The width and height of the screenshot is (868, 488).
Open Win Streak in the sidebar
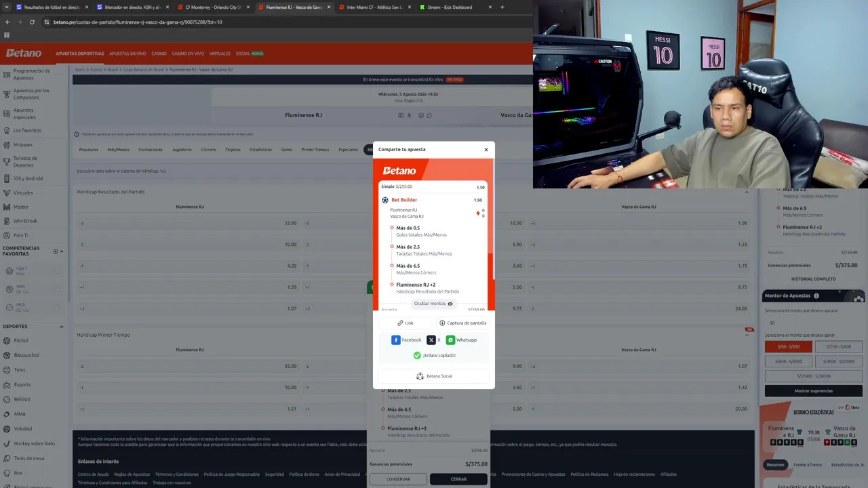click(x=25, y=221)
